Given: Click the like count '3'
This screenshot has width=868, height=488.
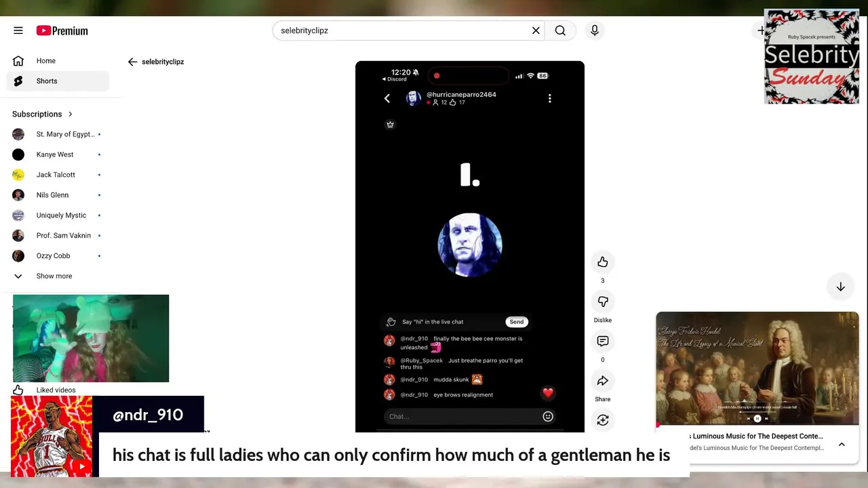Looking at the screenshot, I should click(x=603, y=281).
